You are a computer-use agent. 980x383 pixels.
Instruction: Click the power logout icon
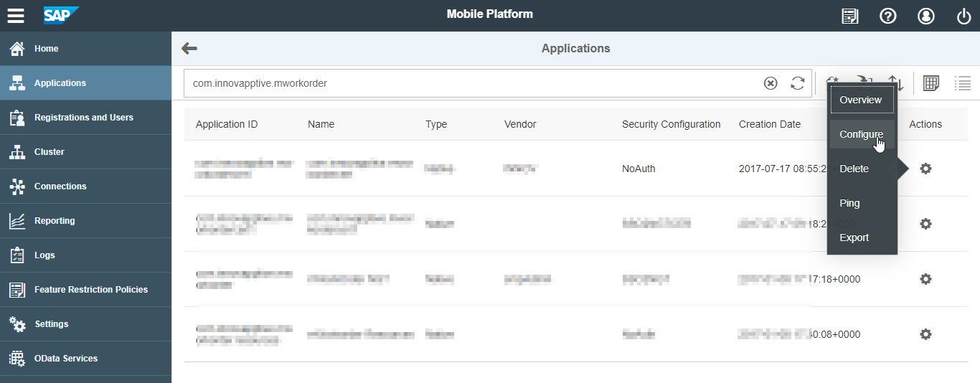963,16
